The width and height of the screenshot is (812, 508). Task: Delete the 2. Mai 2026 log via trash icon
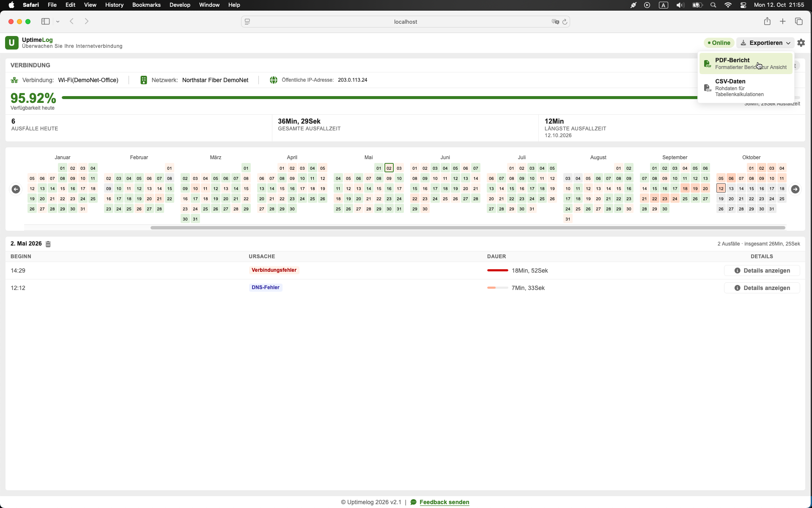[48, 244]
